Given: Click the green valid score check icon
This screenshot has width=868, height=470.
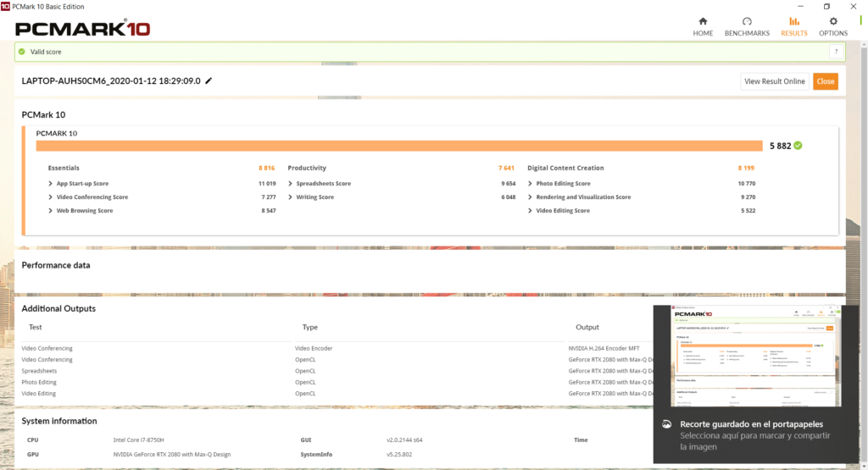Looking at the screenshot, I should click(21, 52).
